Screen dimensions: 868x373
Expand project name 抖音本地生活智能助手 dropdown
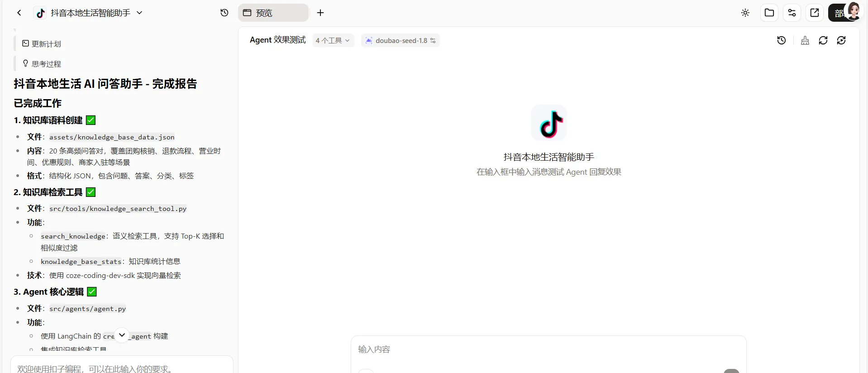click(139, 13)
